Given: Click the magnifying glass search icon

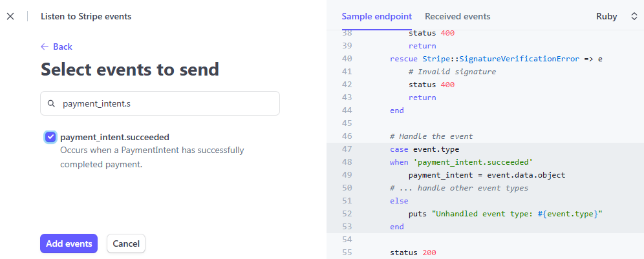Looking at the screenshot, I should pos(51,103).
